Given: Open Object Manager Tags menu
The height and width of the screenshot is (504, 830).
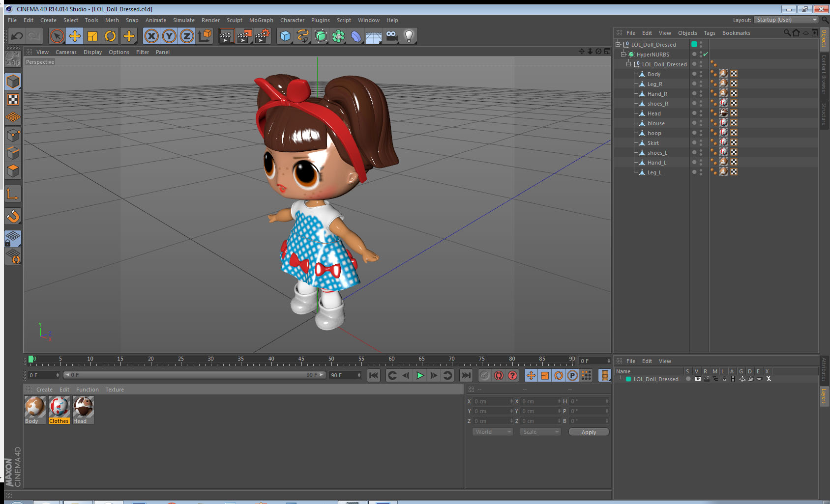Looking at the screenshot, I should (x=710, y=33).
